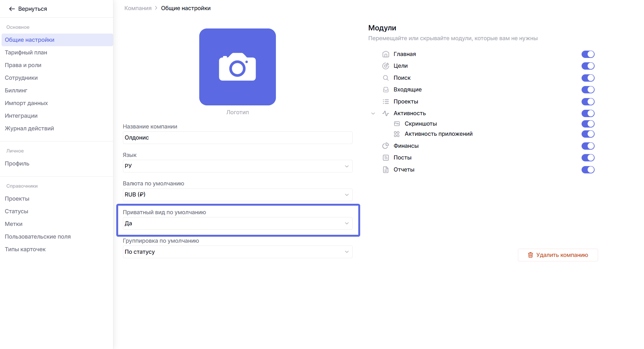Open Тарифный план in the sidebar
The width and height of the screenshot is (644, 349).
26,53
